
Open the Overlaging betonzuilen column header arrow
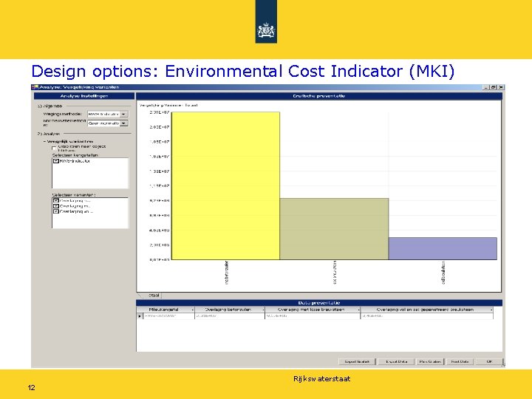click(263, 310)
